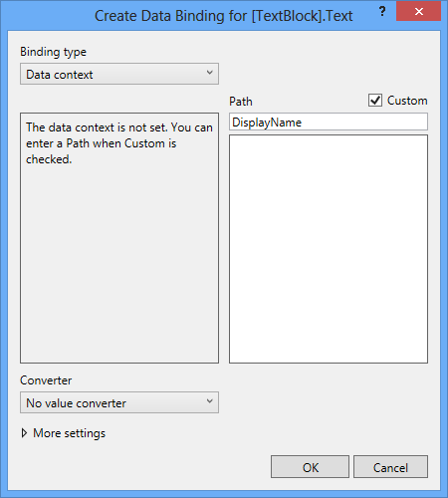Cancel the data binding dialog
Viewport: 448px width, 498px height.
(390, 467)
